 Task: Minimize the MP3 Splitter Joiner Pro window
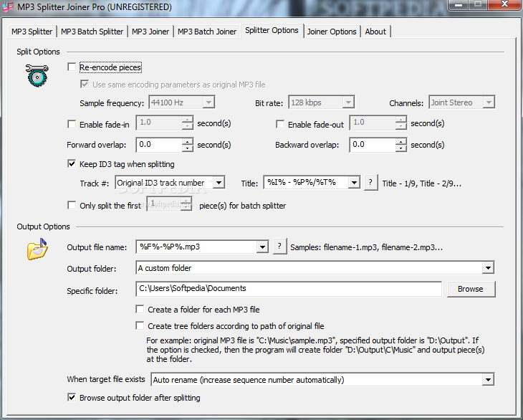[x=459, y=5]
